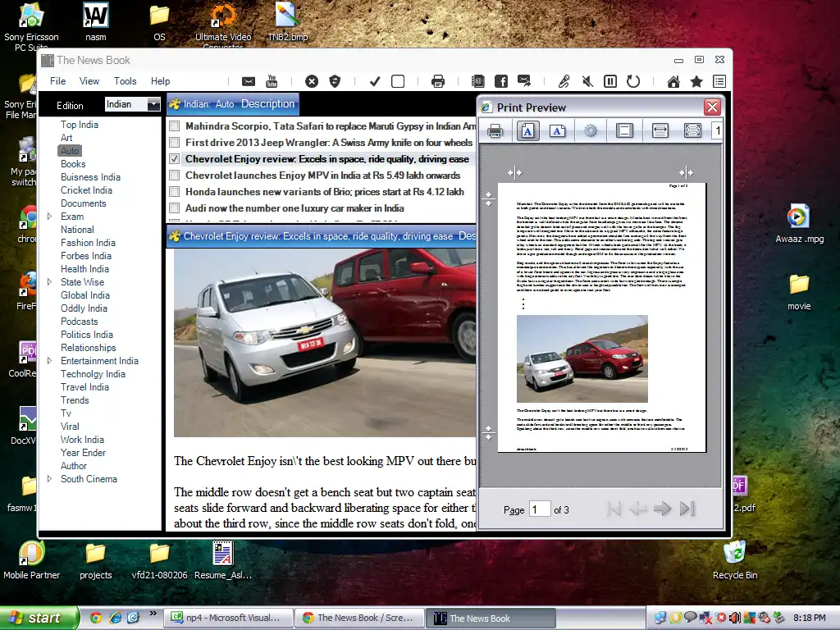This screenshot has height=630, width=840.
Task: Click the Page number field in Print Preview
Action: coord(540,509)
